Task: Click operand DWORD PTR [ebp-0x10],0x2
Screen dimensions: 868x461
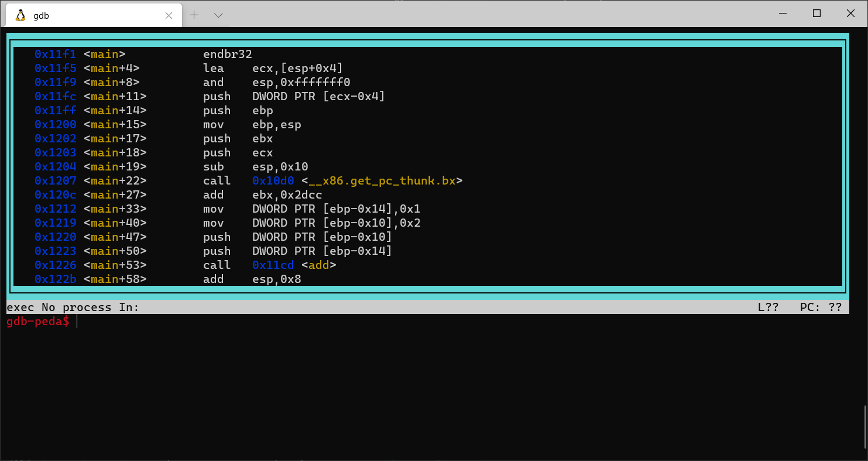Action: [x=337, y=223]
